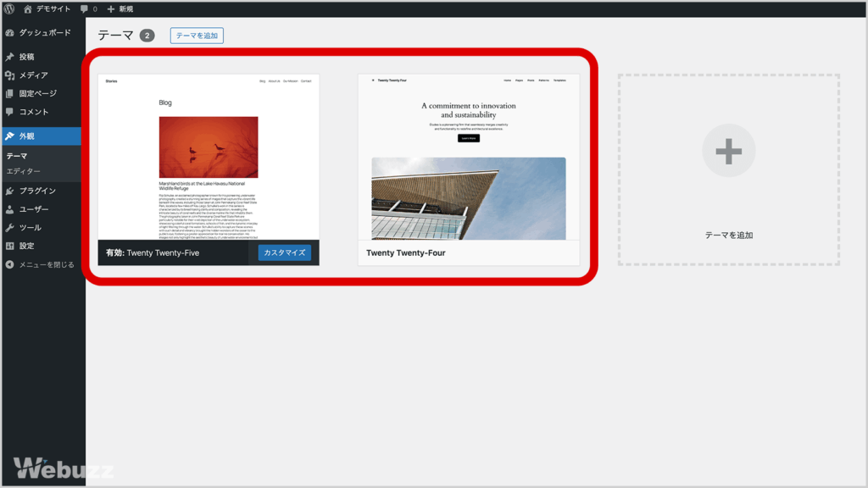This screenshot has height=488, width=868.
Task: Click the Twenty Twenty-Four theme name
Action: [x=406, y=252]
